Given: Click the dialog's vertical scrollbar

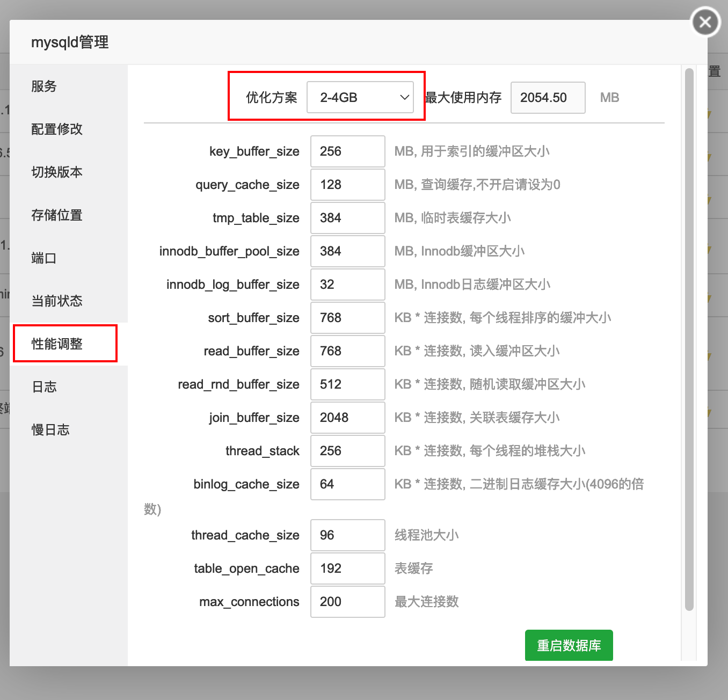Looking at the screenshot, I should click(x=689, y=339).
